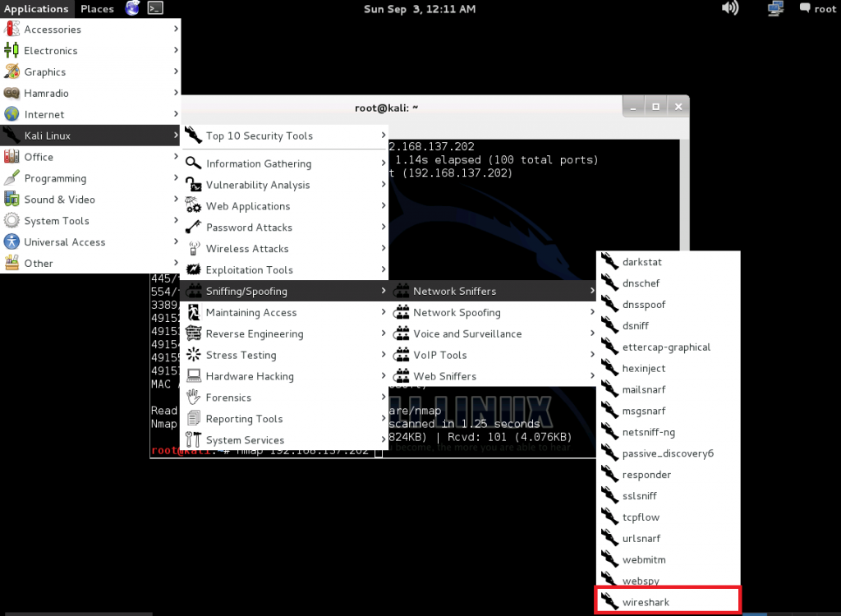The width and height of the screenshot is (841, 616).
Task: Start dsniff from the submenu
Action: point(669,326)
